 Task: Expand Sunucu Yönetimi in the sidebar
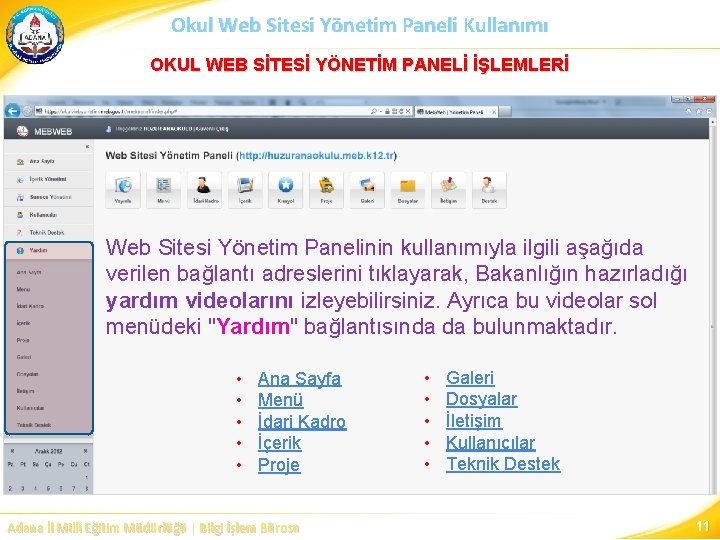(48, 197)
